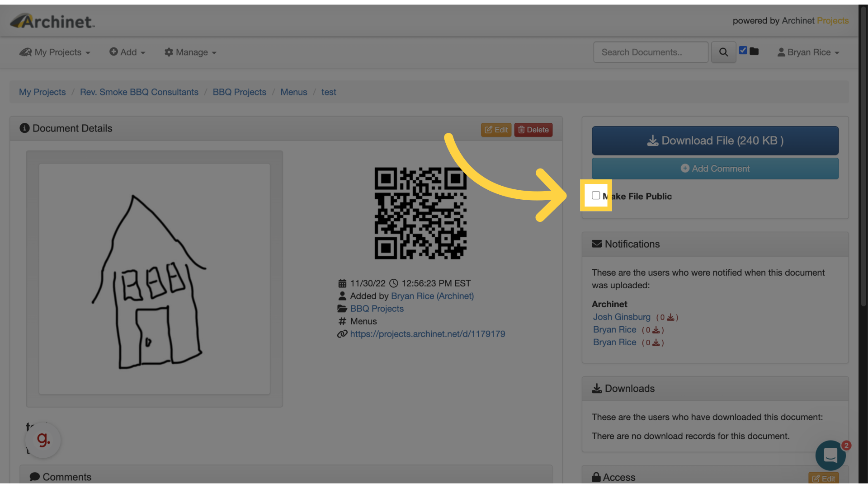Open the Manage menu
This screenshot has height=488, width=868.
coord(190,52)
